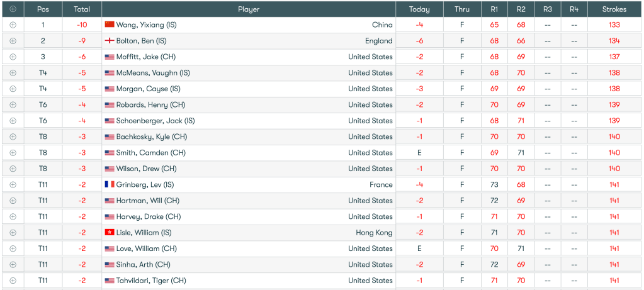Open plus icon for Grinberg, Lev
This screenshot has height=290, width=644.
point(13,185)
